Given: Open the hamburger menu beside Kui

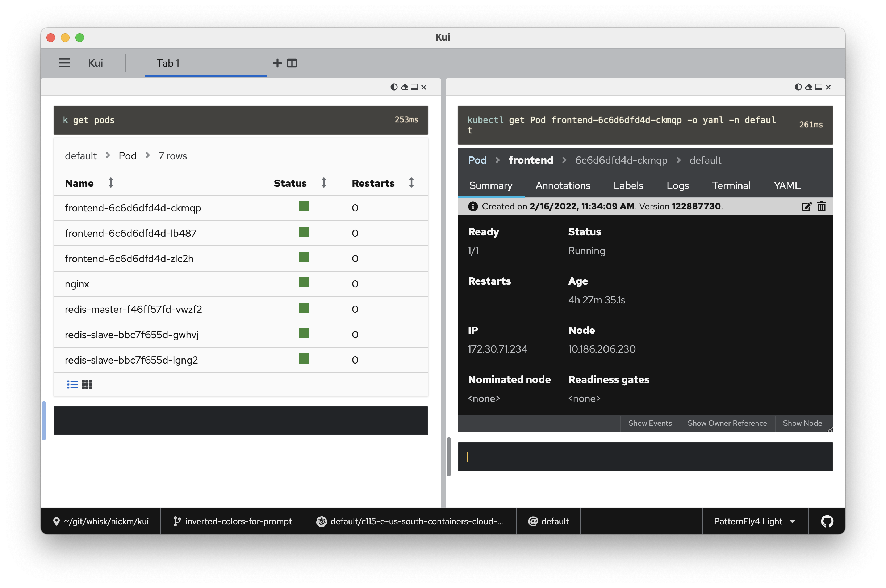Looking at the screenshot, I should point(64,63).
